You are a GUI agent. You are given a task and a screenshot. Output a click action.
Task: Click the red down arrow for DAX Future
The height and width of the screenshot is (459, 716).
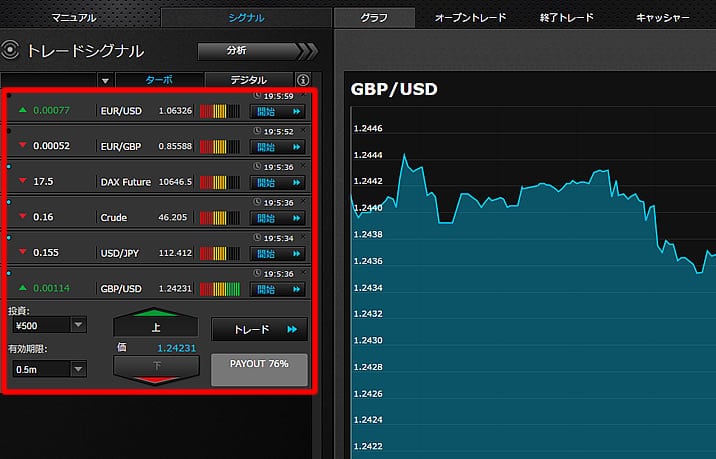pos(22,181)
